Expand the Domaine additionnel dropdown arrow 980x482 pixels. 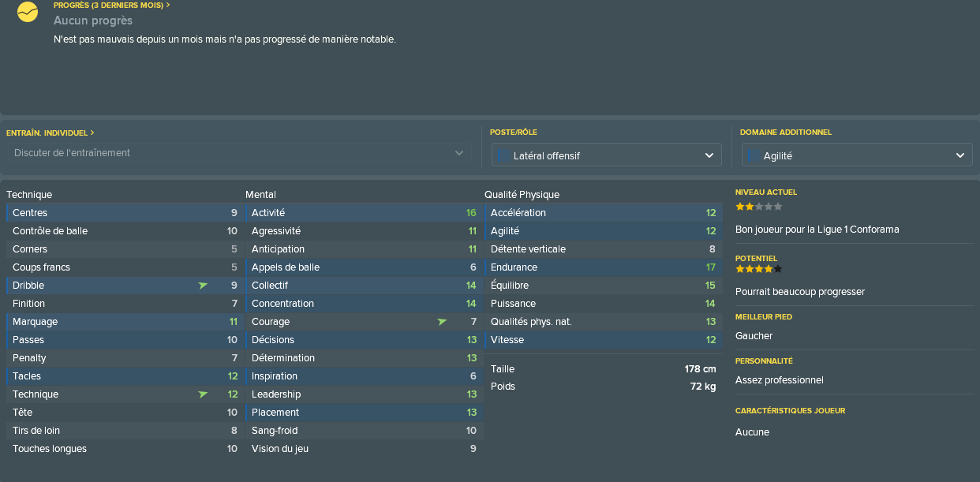pos(959,155)
